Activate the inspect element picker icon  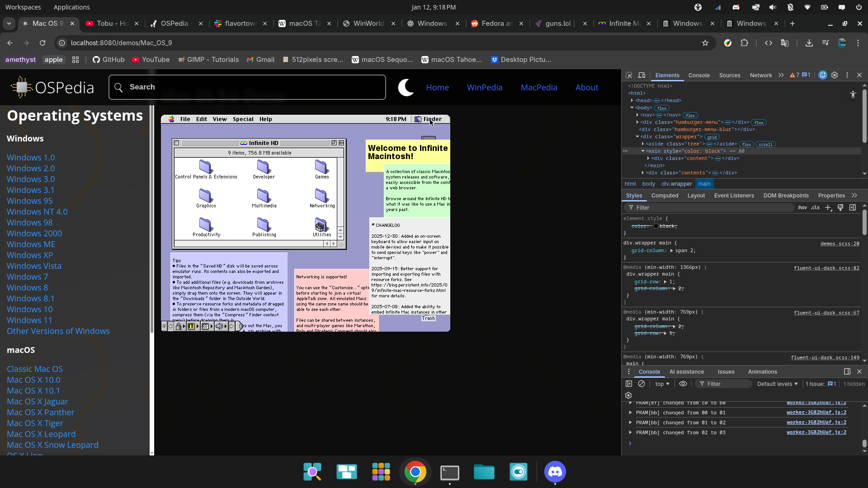[x=629, y=75]
